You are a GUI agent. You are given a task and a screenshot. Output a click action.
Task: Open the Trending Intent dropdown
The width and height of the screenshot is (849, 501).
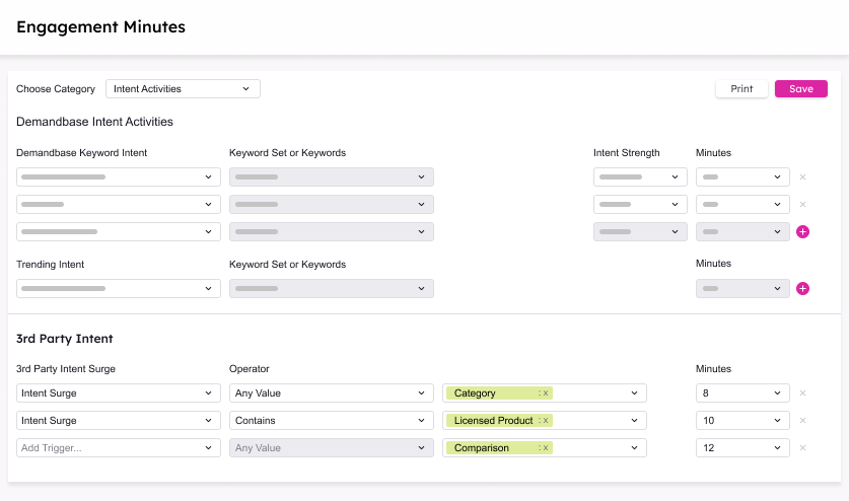tap(118, 288)
